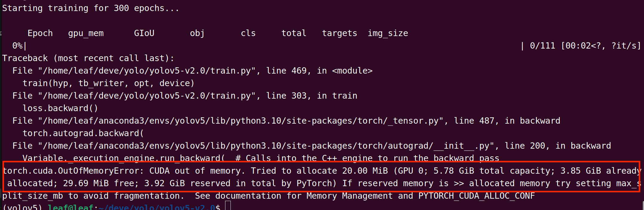Click the torch/_tensor.py file path

(241, 121)
